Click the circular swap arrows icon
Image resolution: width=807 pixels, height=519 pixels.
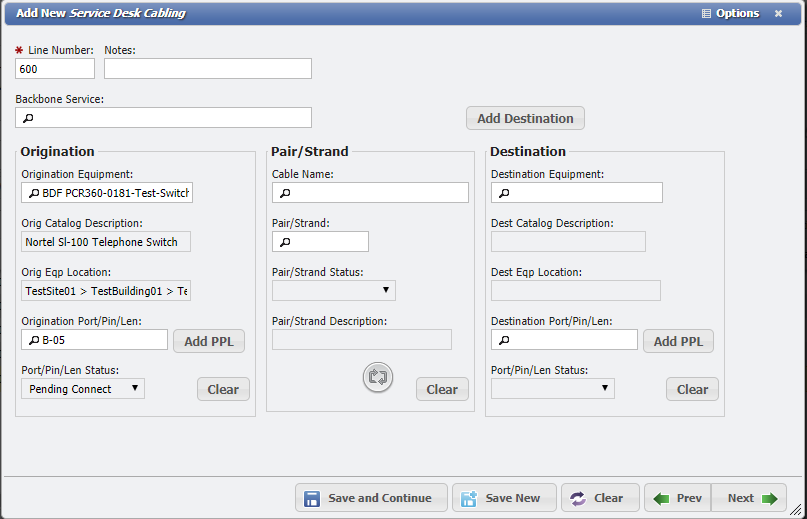[x=378, y=378]
